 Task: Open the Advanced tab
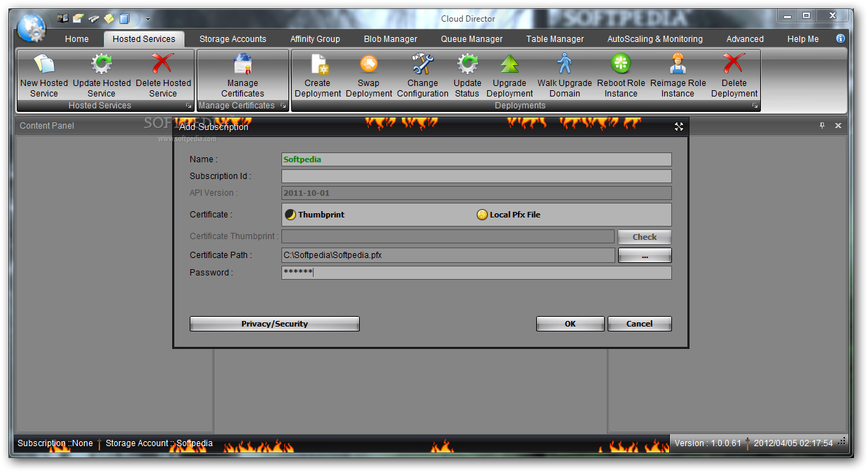click(745, 39)
